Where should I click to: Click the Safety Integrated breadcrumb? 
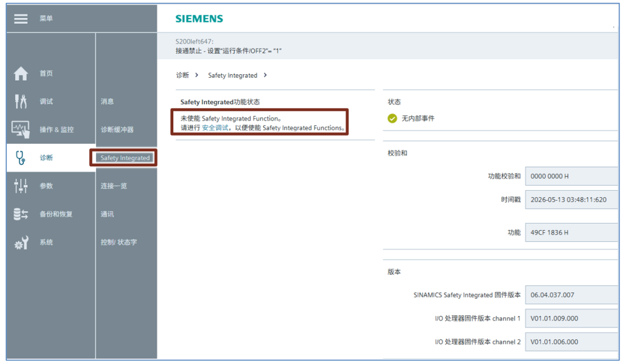pos(233,75)
